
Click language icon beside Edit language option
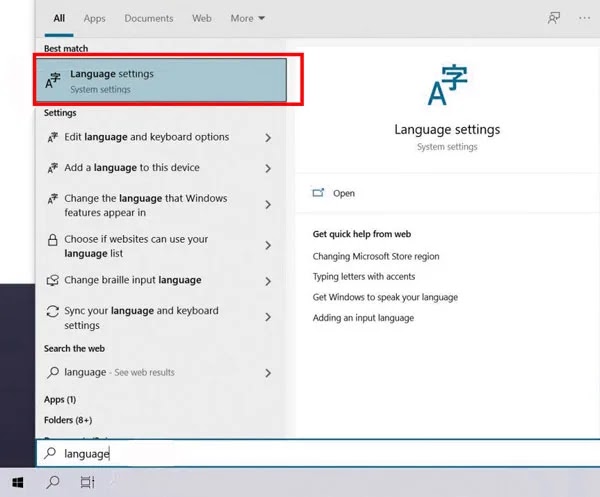pos(52,137)
